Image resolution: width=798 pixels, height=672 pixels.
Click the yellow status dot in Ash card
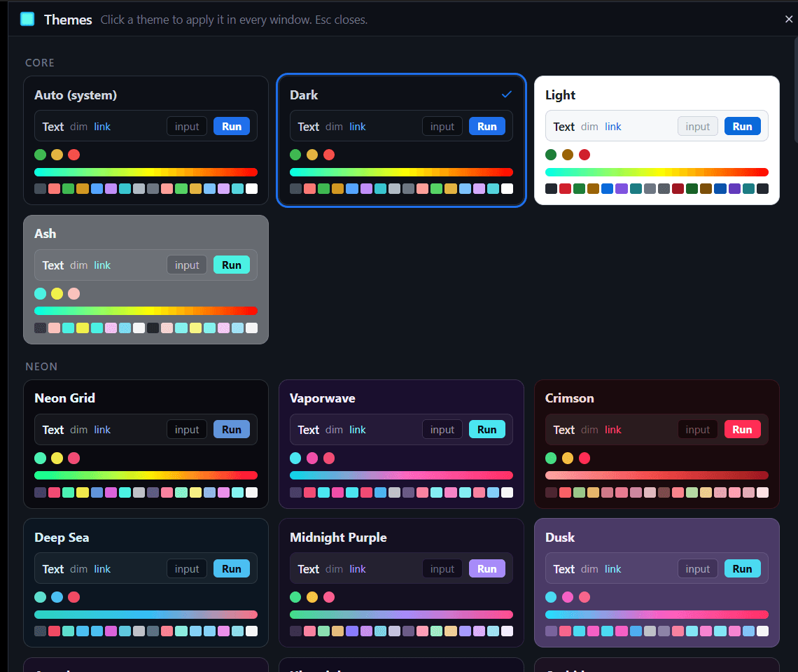tap(57, 294)
